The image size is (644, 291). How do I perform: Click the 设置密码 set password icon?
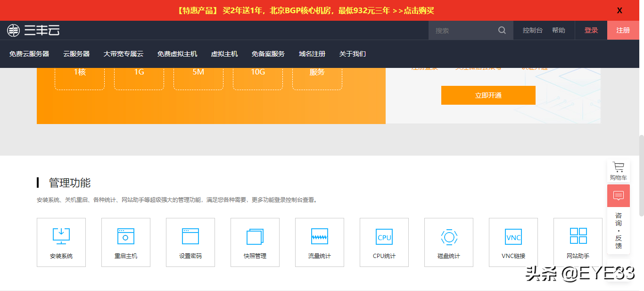point(190,236)
